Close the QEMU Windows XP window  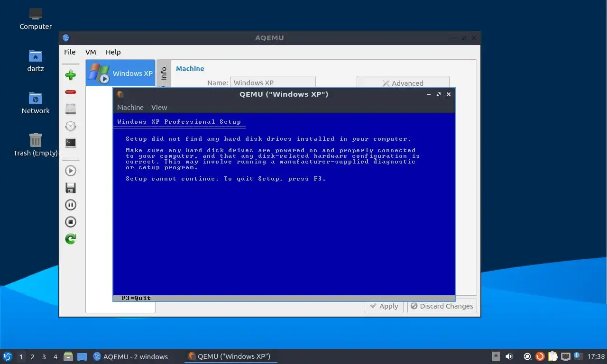(x=449, y=94)
